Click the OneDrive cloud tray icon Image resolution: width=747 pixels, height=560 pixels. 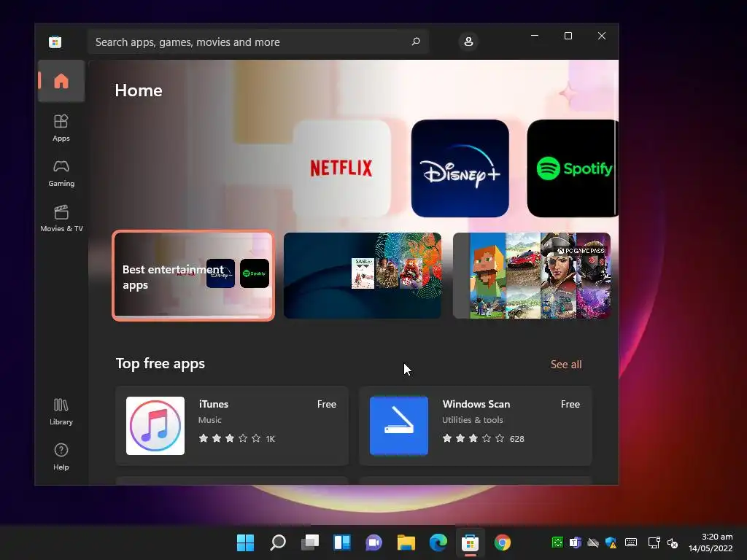tap(593, 542)
